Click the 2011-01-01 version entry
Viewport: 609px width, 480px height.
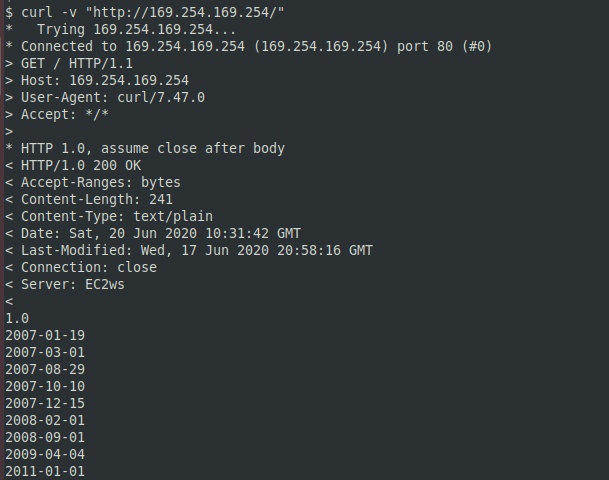click(45, 471)
